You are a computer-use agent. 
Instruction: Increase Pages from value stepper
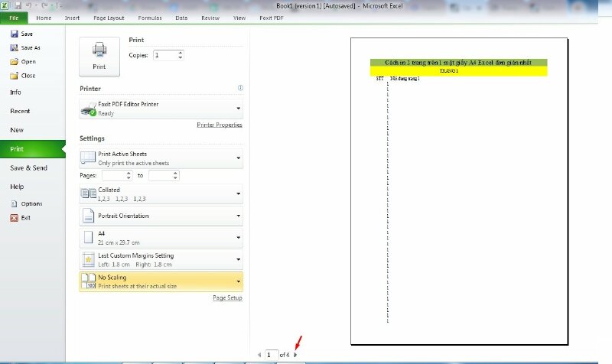click(x=129, y=174)
